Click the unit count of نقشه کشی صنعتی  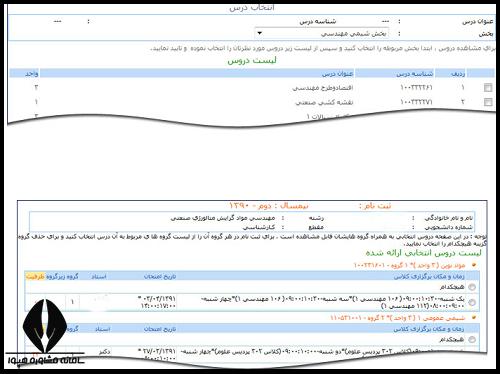click(x=36, y=102)
